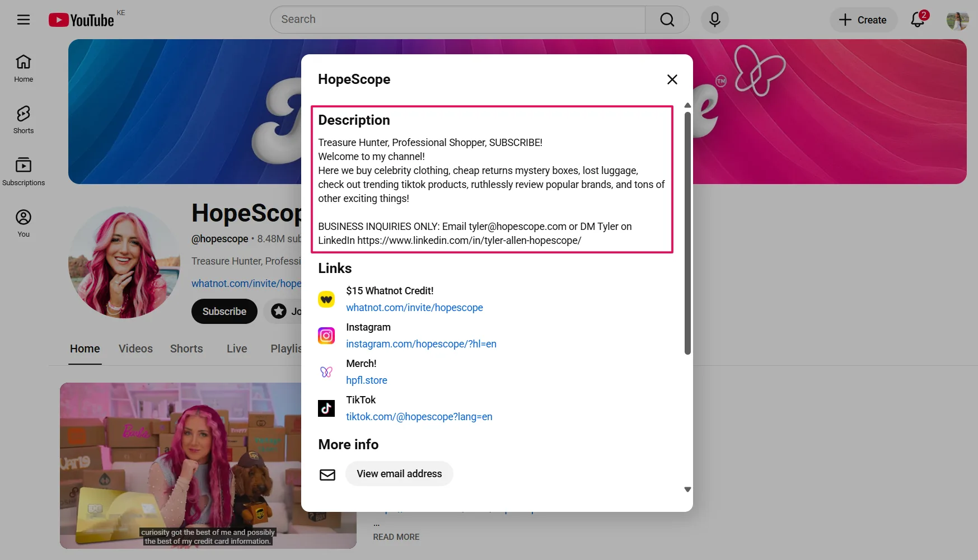Click the TikTok link title text
Screen dimensions: 978x560
coord(361,400)
